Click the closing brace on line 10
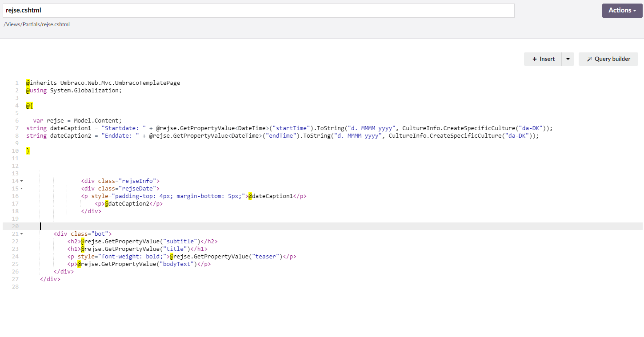Screen dimensions: 644x337 click(28, 151)
